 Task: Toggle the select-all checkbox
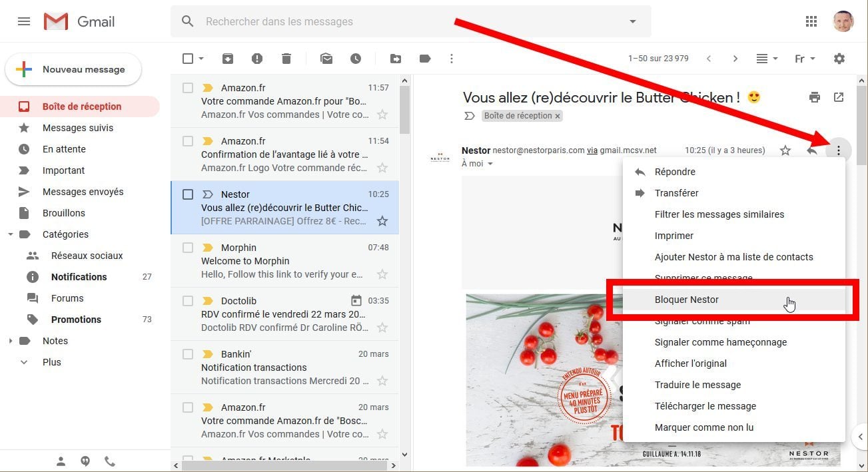[x=188, y=59]
